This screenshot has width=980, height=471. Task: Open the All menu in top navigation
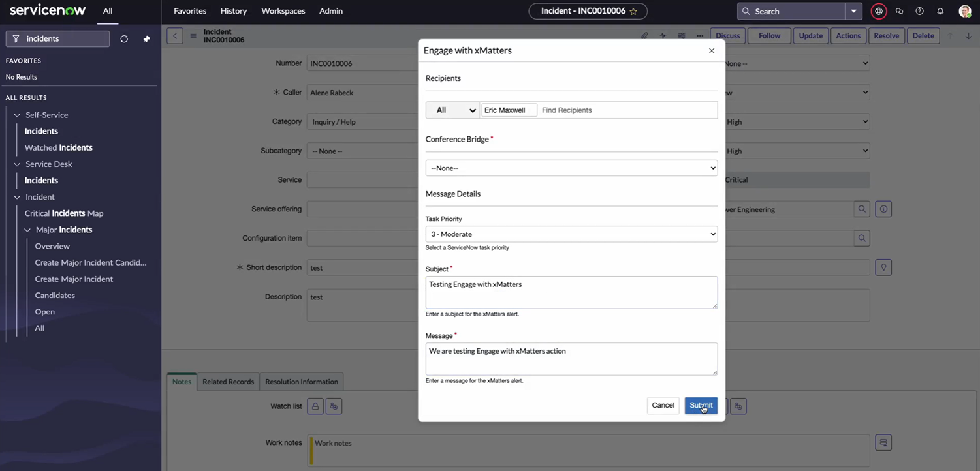click(x=108, y=11)
